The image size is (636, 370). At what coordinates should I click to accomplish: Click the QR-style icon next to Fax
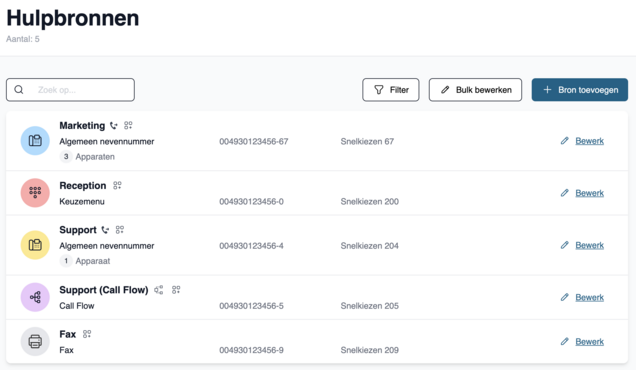pyautogui.click(x=87, y=334)
